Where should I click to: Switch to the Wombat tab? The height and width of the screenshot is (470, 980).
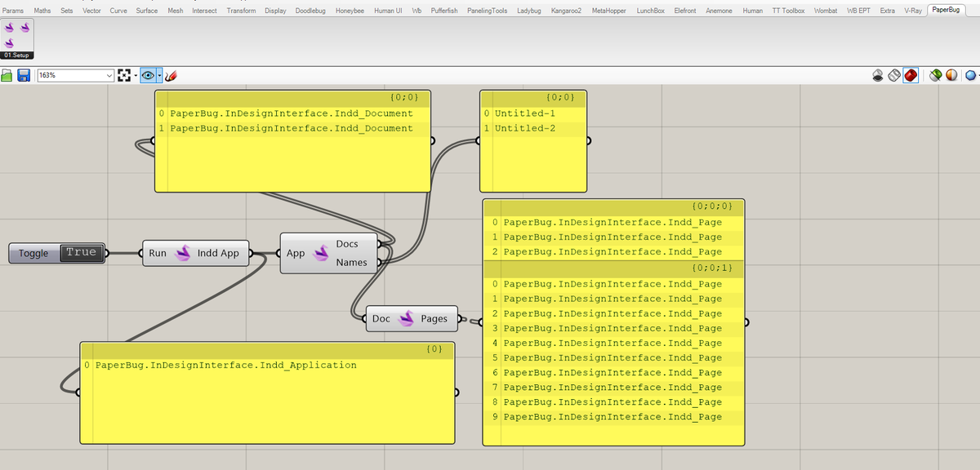point(825,11)
